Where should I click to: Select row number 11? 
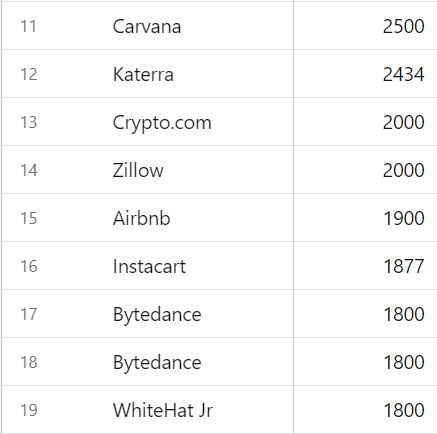[28, 26]
